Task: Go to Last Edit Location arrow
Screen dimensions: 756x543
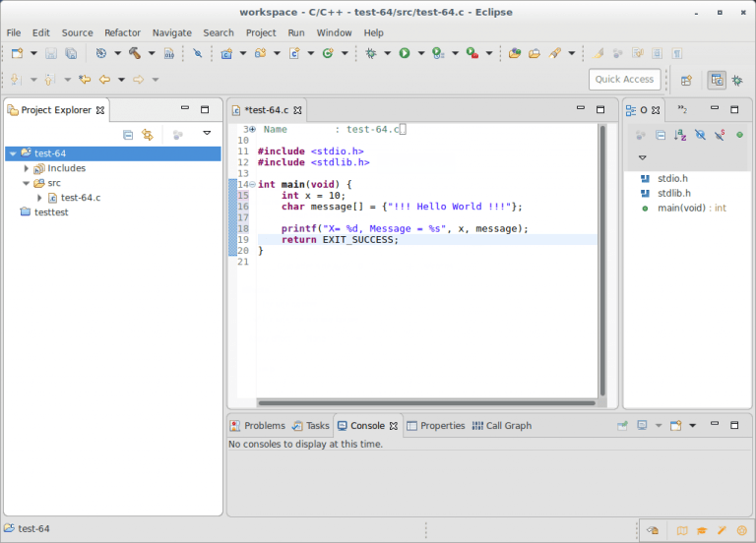Action: click(85, 80)
